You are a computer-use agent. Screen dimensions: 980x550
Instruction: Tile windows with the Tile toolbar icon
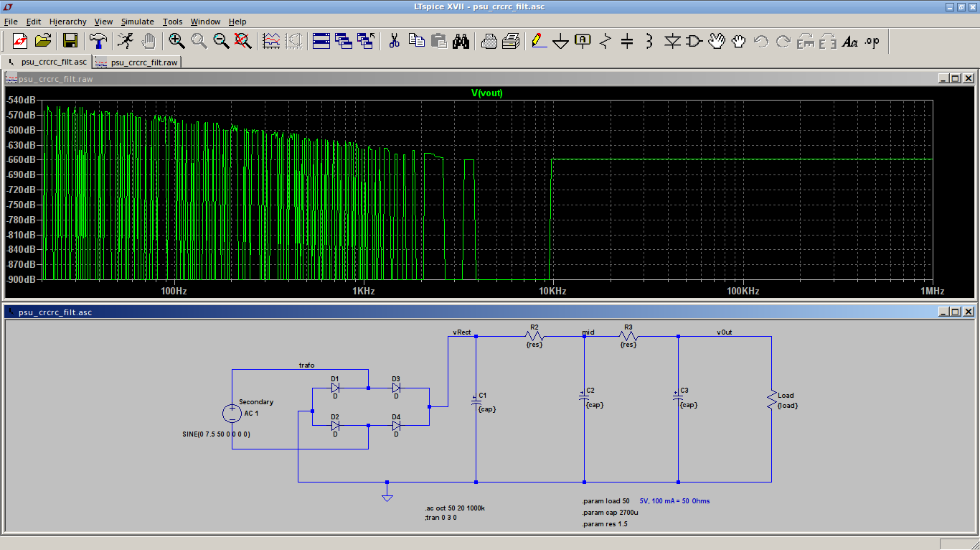[321, 41]
